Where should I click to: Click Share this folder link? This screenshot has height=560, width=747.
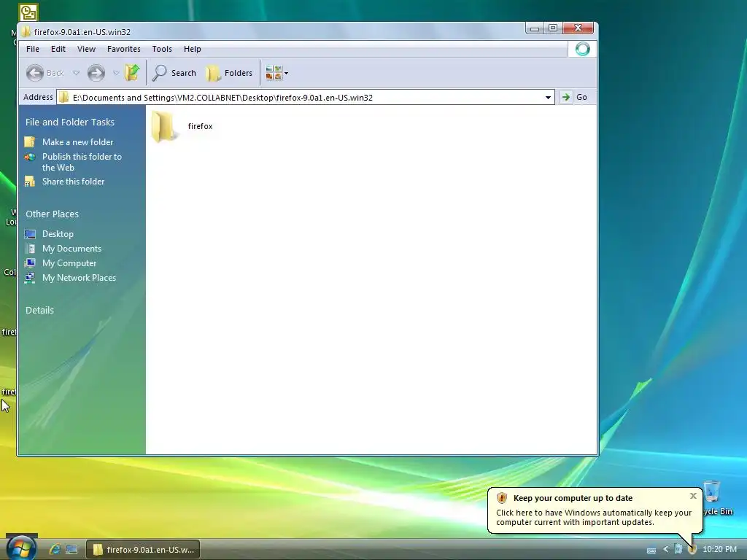tap(74, 182)
